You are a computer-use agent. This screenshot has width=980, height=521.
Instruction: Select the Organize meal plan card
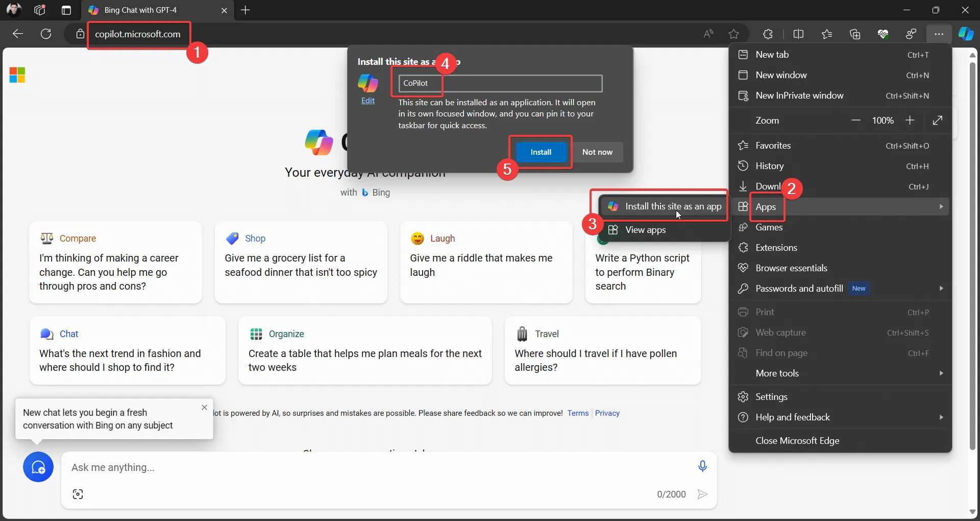[365, 350]
